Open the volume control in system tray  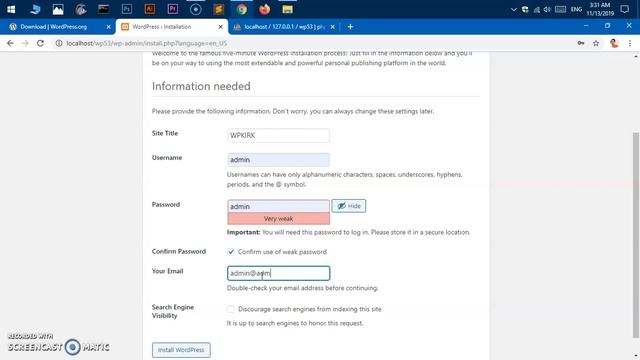(x=547, y=9)
